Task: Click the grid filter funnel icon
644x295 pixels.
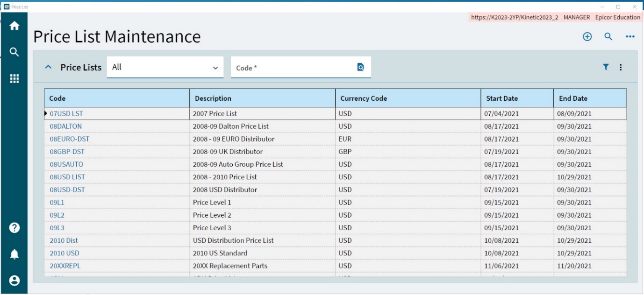Action: coord(606,67)
